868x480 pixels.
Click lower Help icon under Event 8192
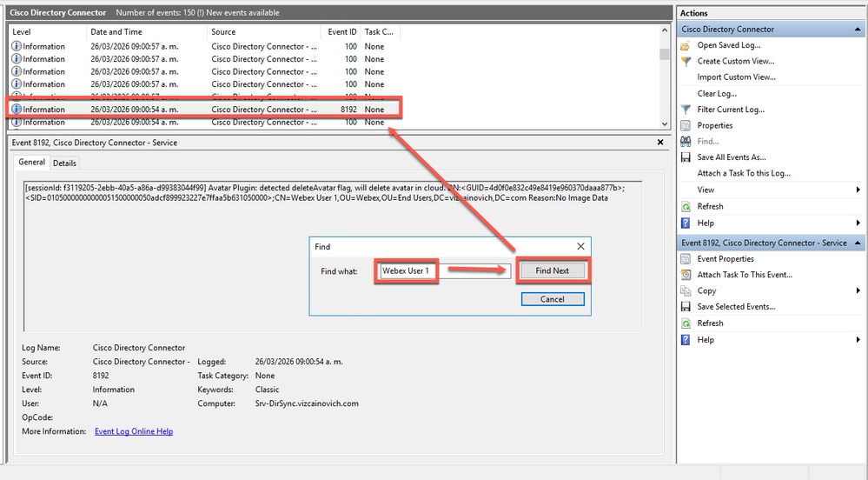686,340
